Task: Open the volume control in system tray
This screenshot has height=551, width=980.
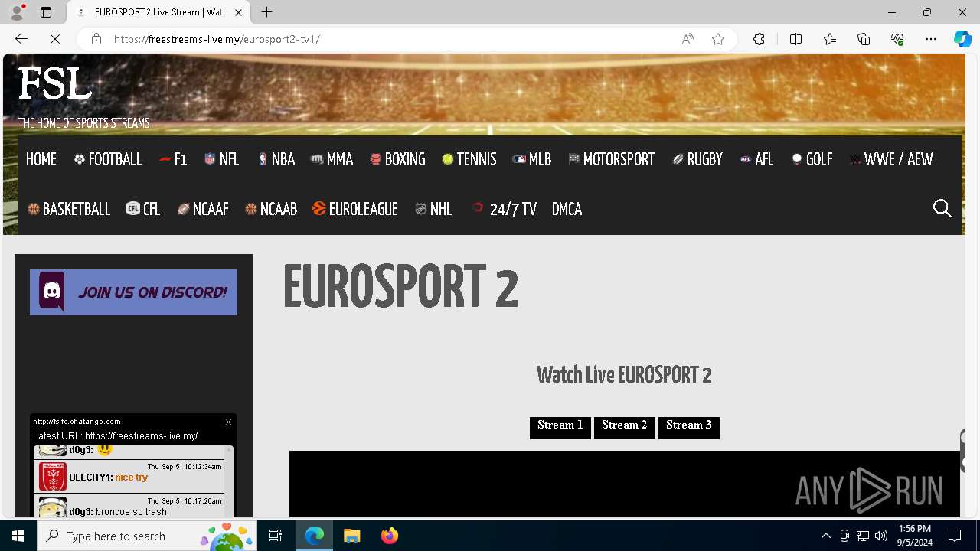Action: click(x=881, y=536)
